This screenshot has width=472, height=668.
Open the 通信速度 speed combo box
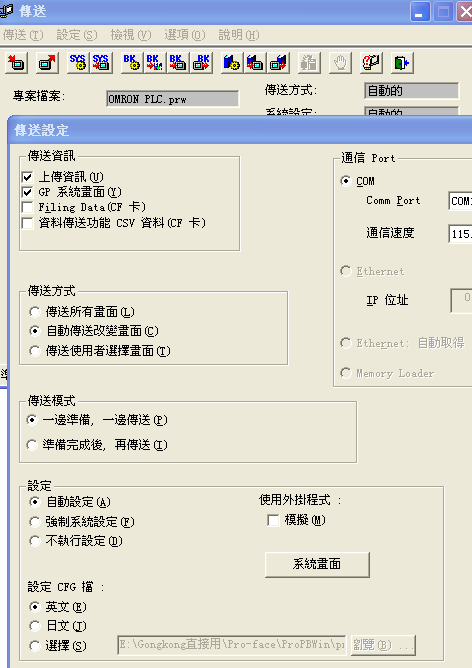(460, 234)
